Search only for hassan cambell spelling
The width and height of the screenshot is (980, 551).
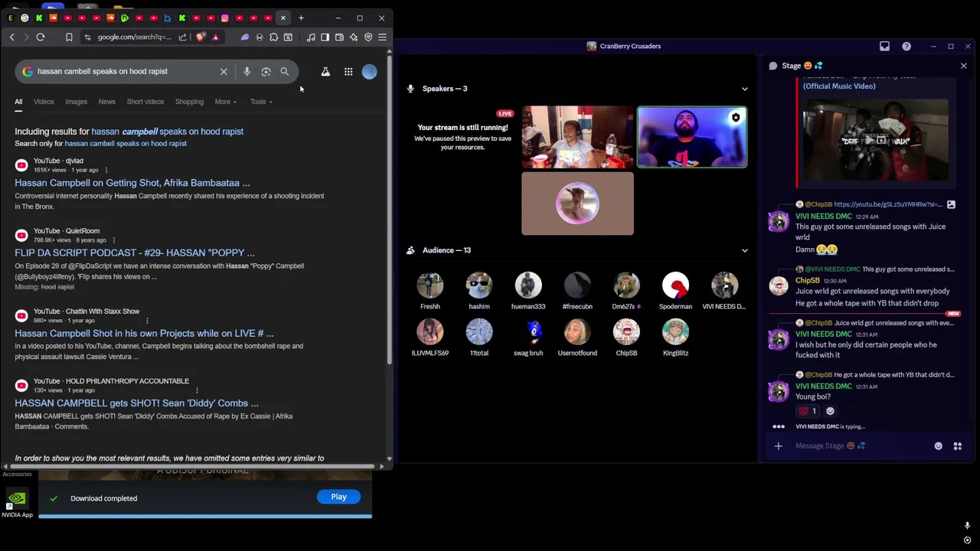pos(126,143)
